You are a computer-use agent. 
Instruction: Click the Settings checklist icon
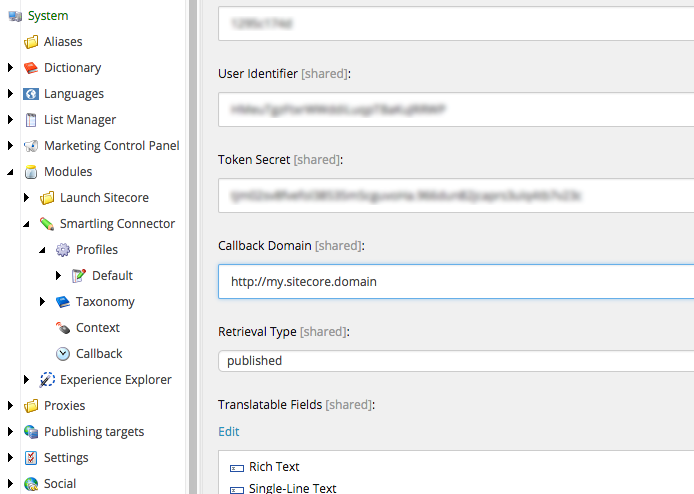[x=31, y=458]
